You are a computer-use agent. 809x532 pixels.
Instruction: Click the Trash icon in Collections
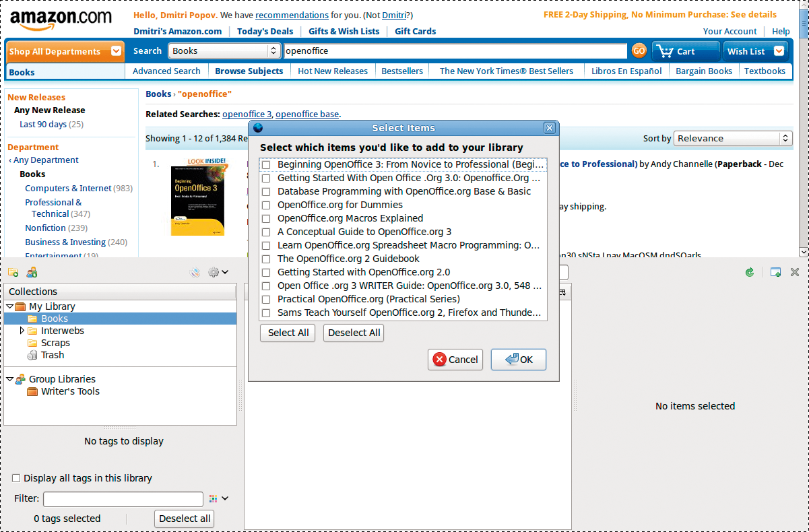(x=32, y=355)
